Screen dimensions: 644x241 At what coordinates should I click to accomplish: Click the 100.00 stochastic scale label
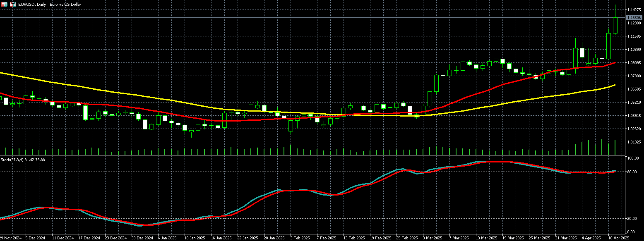click(633, 158)
